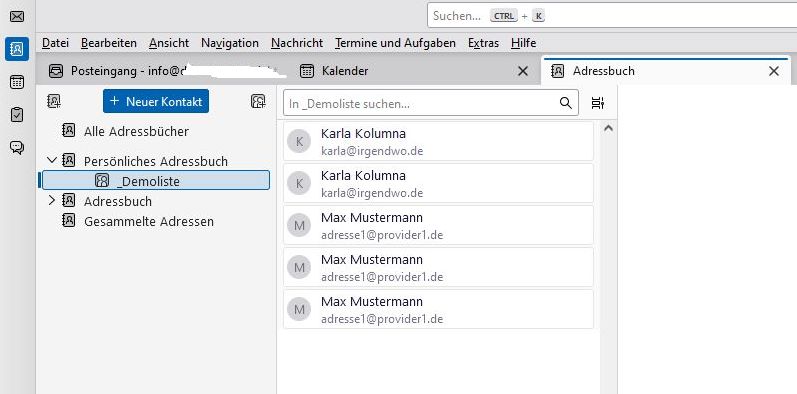This screenshot has width=797, height=394.
Task: Click the new address book icon
Action: 54,101
